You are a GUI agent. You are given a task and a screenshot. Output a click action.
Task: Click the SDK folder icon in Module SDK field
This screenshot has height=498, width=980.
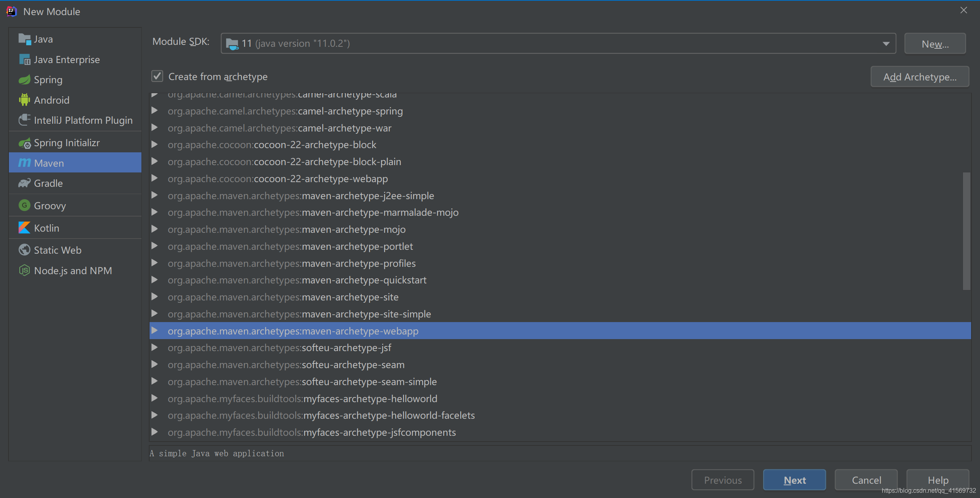coord(232,44)
